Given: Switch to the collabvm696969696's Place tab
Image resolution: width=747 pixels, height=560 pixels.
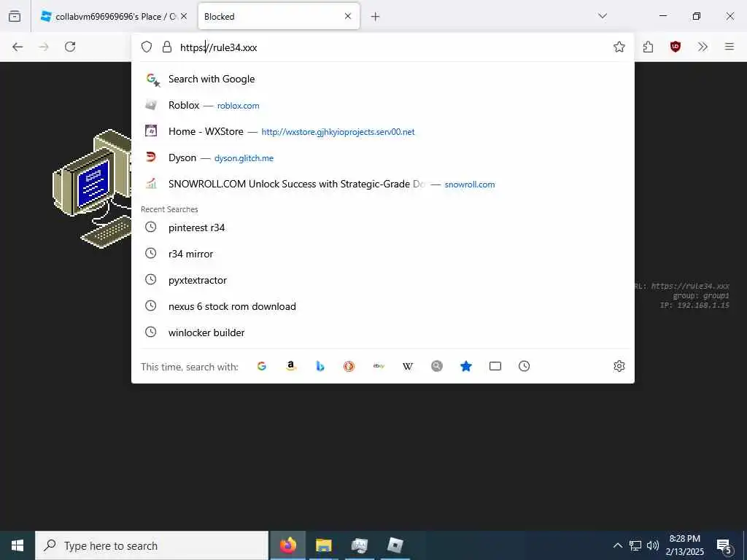Looking at the screenshot, I should tap(113, 17).
